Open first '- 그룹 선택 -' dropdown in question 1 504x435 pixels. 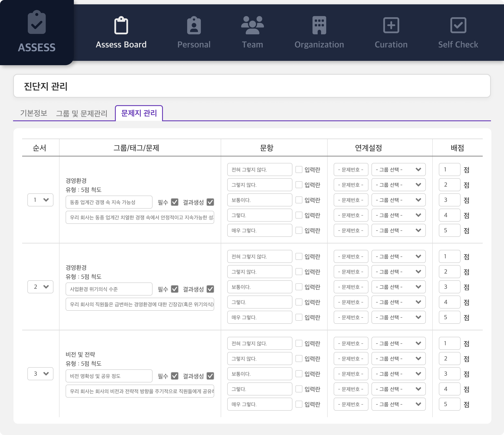398,169
